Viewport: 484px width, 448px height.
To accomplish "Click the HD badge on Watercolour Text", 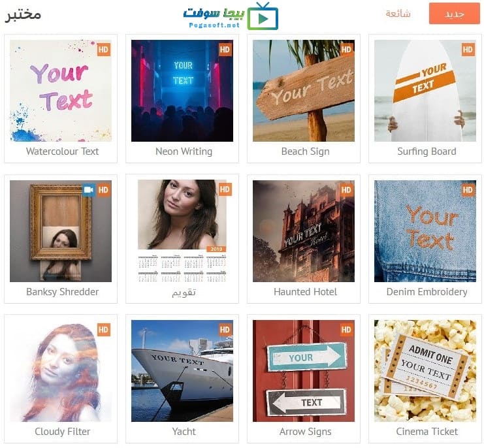I will (x=104, y=50).
